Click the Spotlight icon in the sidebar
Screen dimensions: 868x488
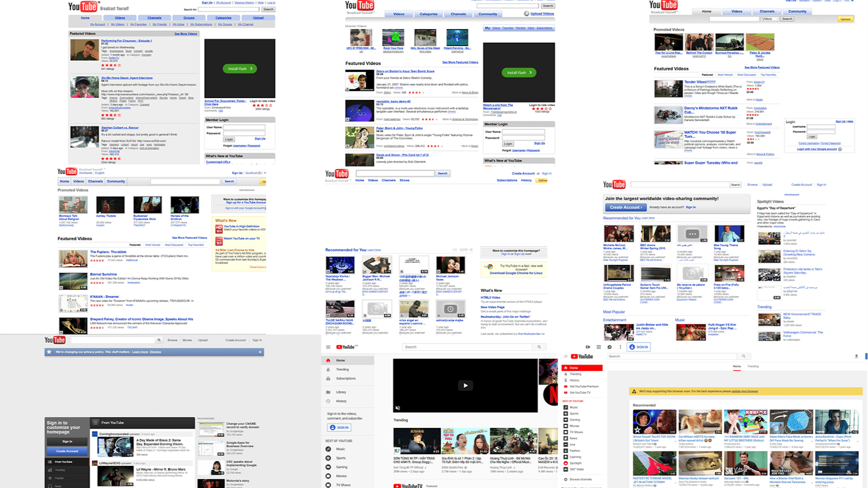(566, 463)
